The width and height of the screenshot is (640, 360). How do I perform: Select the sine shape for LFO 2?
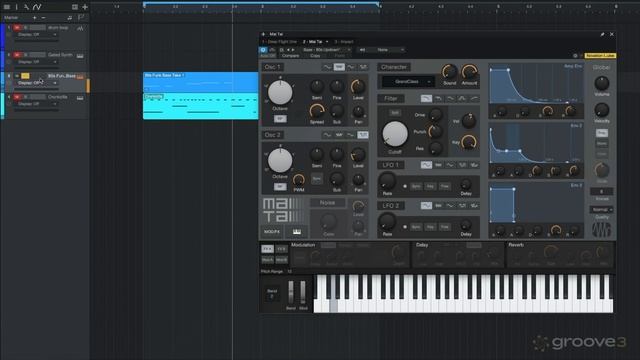coord(426,206)
